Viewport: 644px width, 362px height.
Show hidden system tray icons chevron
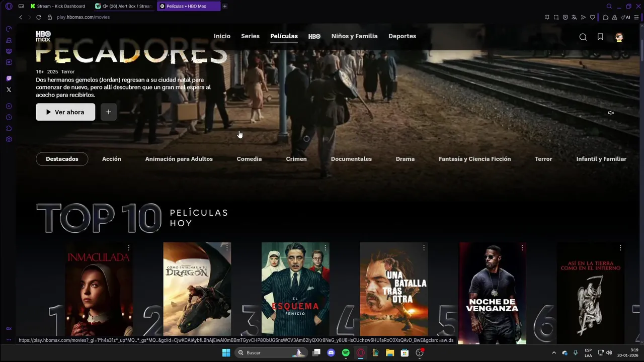554,353
